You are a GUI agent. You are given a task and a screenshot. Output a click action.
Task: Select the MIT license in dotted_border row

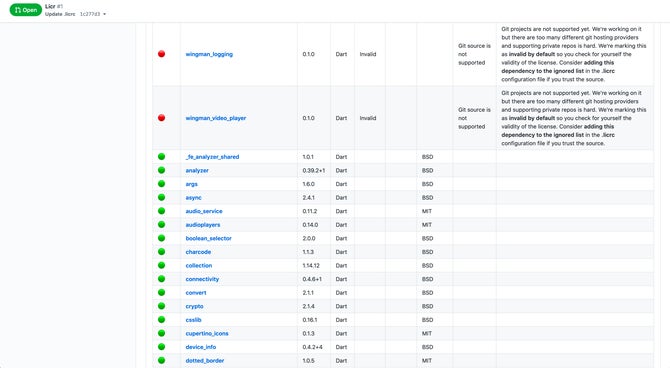(x=427, y=361)
